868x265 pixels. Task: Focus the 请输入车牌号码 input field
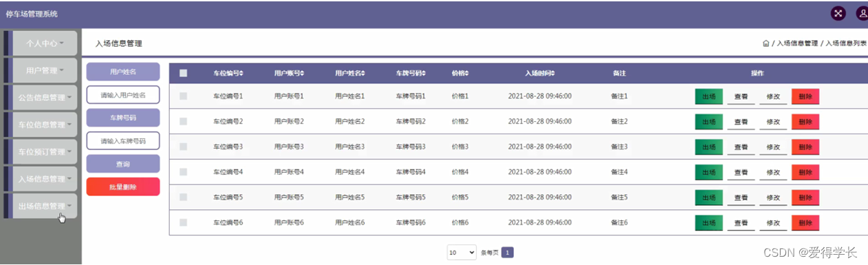[x=123, y=140]
